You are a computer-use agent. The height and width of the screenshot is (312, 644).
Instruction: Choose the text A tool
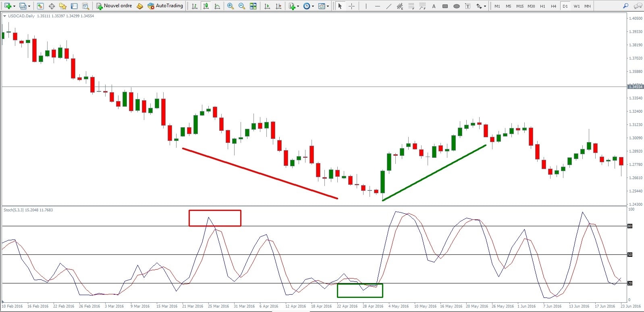tap(434, 6)
